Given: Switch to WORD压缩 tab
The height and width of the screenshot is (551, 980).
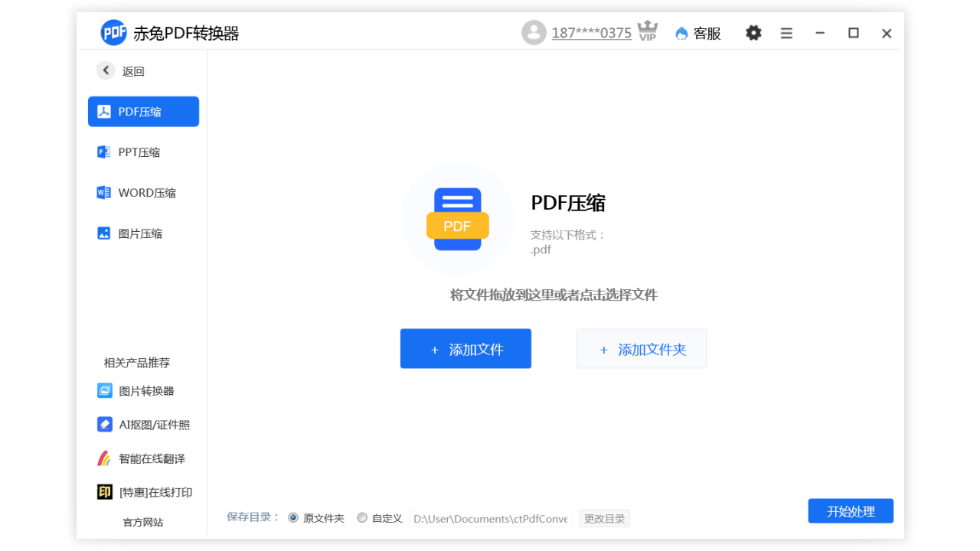Looking at the screenshot, I should pos(144,193).
